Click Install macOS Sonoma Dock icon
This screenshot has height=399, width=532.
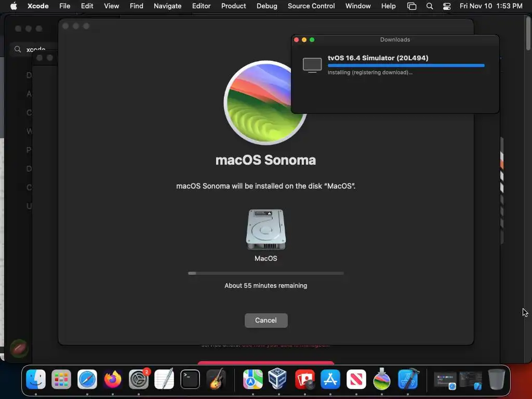(x=382, y=379)
